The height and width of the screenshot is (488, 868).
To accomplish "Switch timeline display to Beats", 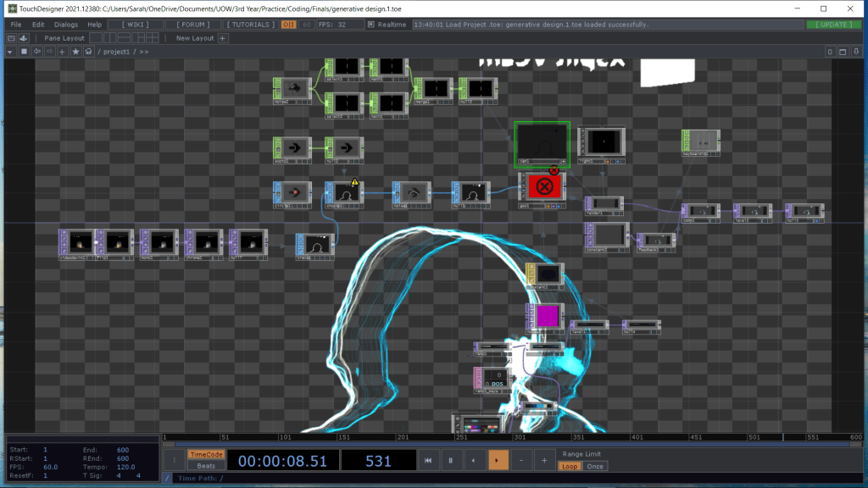I will coord(204,466).
